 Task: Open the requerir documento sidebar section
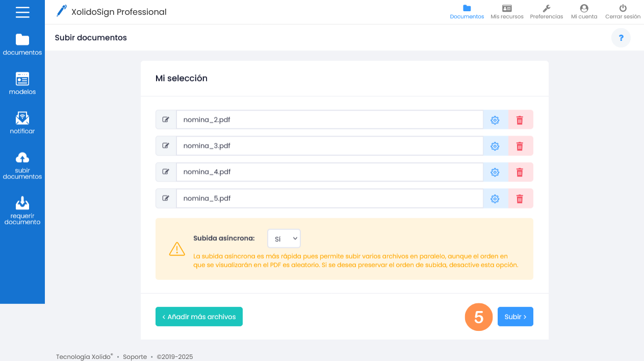point(22,209)
